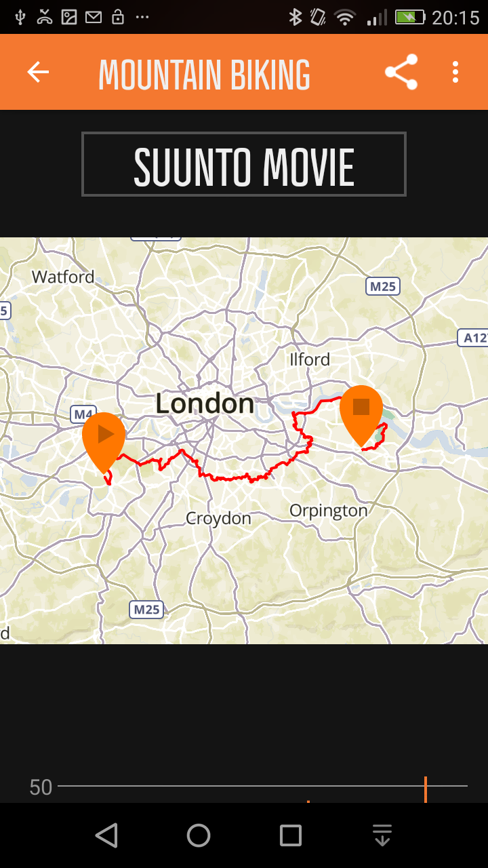Tap the back arrow in header
488x868 pixels.
pos(38,72)
